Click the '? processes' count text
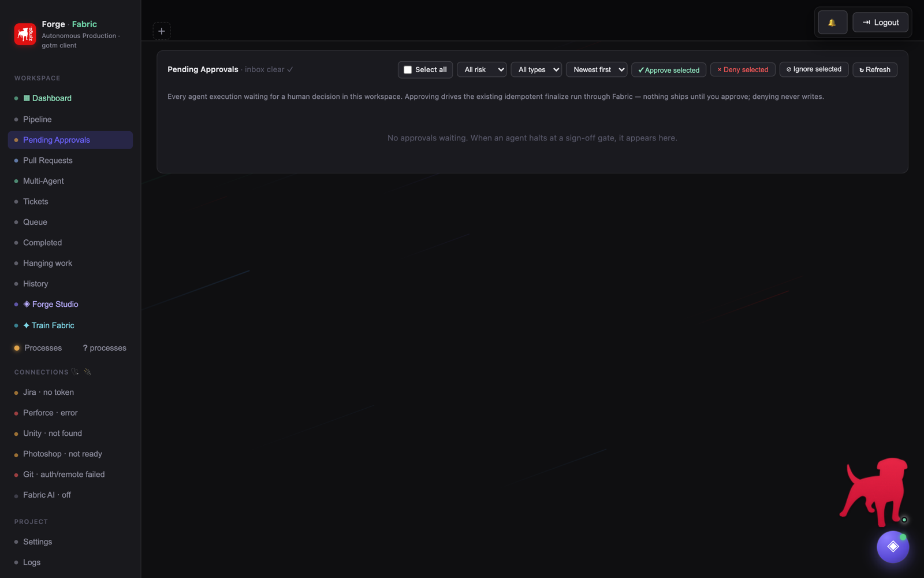 [105, 348]
